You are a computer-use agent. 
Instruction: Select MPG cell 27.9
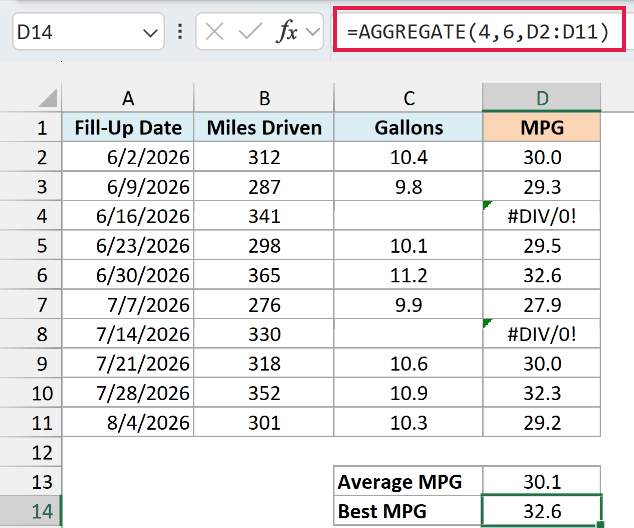(x=541, y=304)
